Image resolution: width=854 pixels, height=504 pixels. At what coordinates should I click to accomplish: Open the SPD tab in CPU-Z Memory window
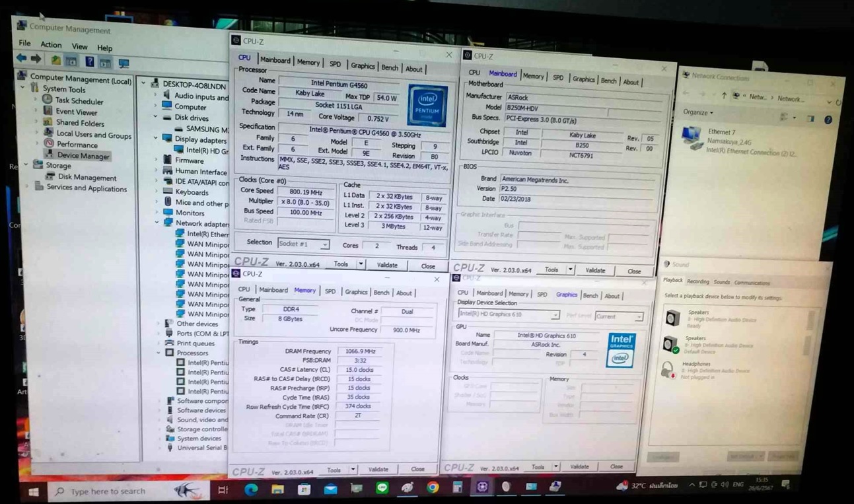coord(330,291)
